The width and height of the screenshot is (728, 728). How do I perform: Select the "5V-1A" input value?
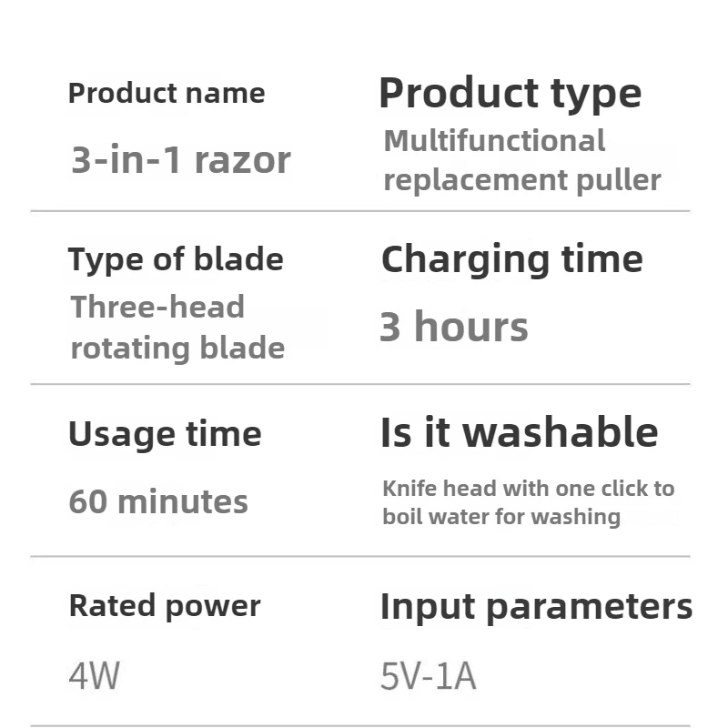[x=428, y=676]
